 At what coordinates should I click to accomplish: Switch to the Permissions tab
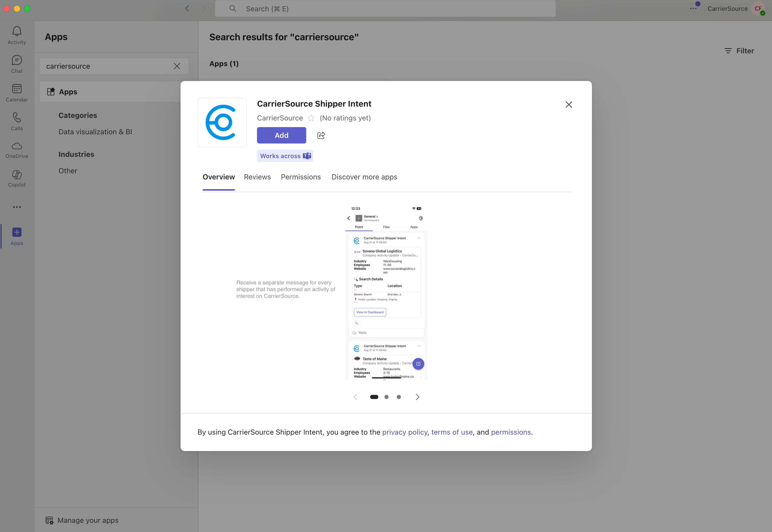click(x=301, y=177)
